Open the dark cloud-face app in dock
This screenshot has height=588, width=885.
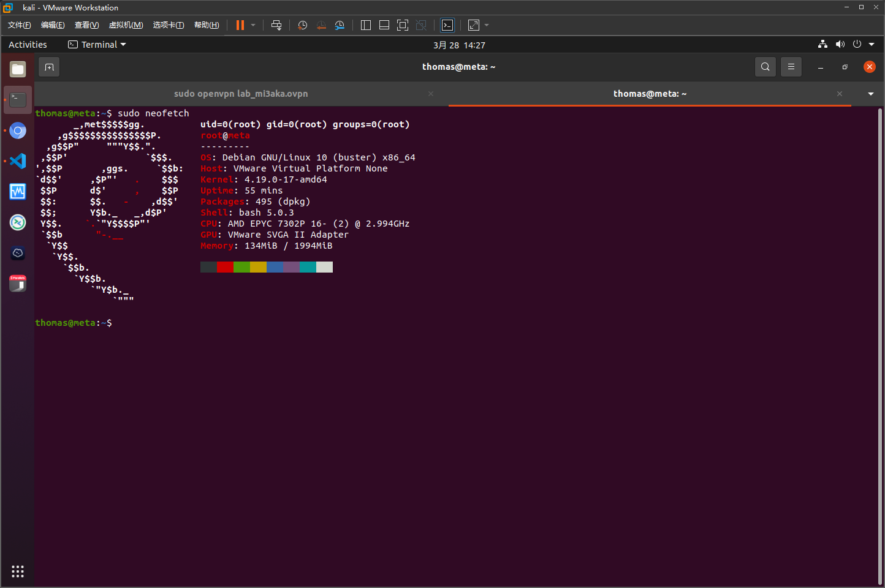click(x=18, y=253)
